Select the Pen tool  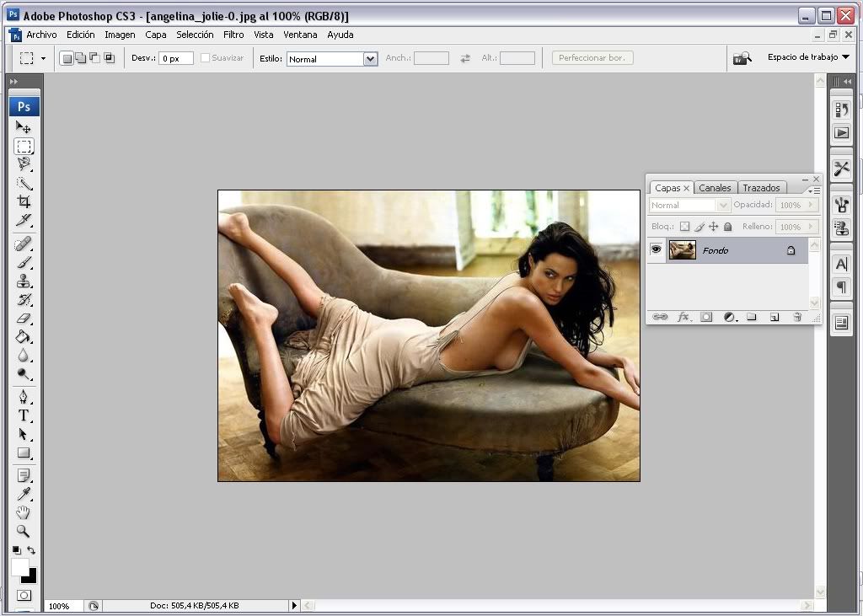coord(23,397)
